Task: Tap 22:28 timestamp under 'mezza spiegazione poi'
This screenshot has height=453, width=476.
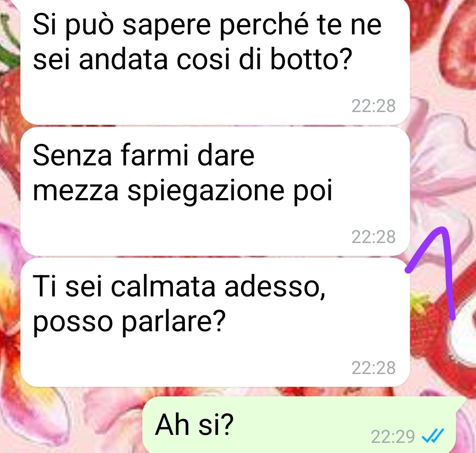Action: point(373,236)
